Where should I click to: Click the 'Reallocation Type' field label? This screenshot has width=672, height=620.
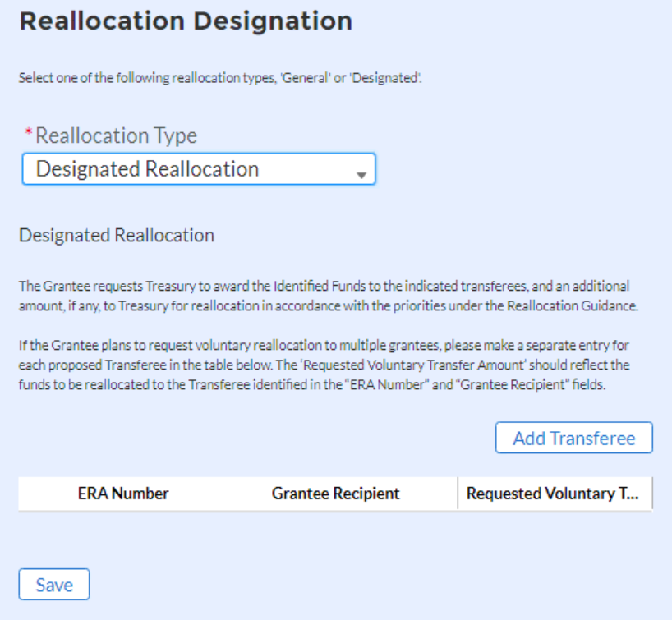pyautogui.click(x=116, y=135)
